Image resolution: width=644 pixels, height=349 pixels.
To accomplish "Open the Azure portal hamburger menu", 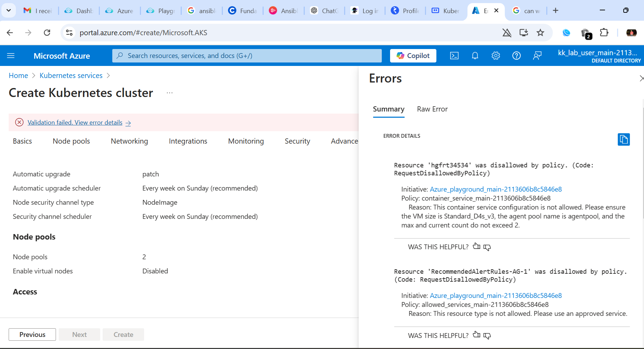I will coord(11,56).
